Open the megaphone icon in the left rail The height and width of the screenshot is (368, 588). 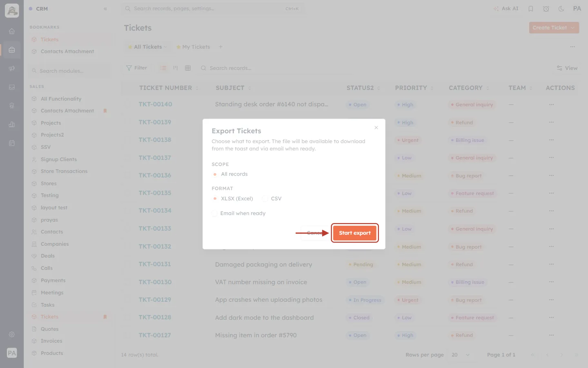point(12,68)
